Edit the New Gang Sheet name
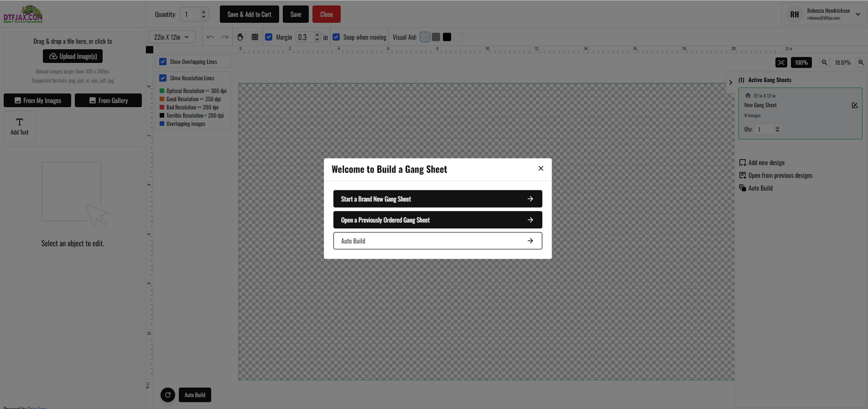This screenshot has width=868, height=409. [x=855, y=106]
